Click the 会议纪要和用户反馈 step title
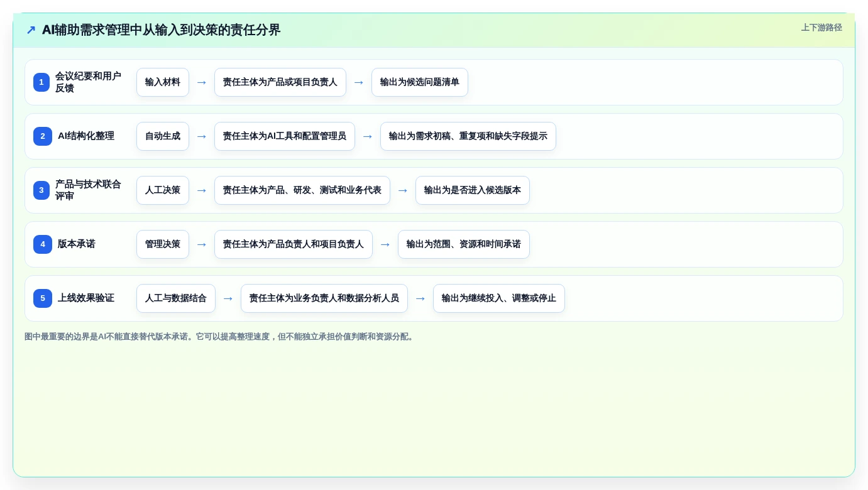The width and height of the screenshot is (868, 490). (88, 82)
